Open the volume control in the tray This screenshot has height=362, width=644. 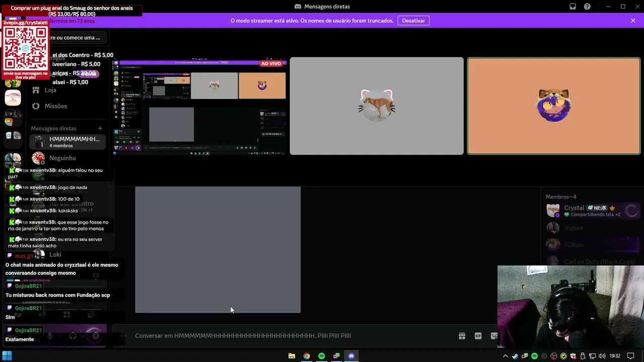point(602,356)
